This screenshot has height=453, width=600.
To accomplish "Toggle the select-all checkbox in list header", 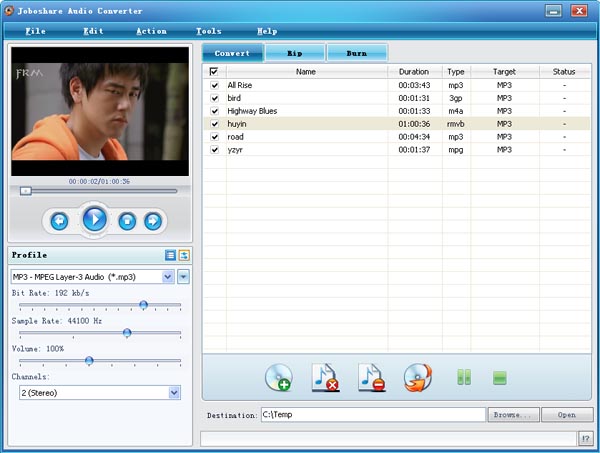I will (214, 72).
